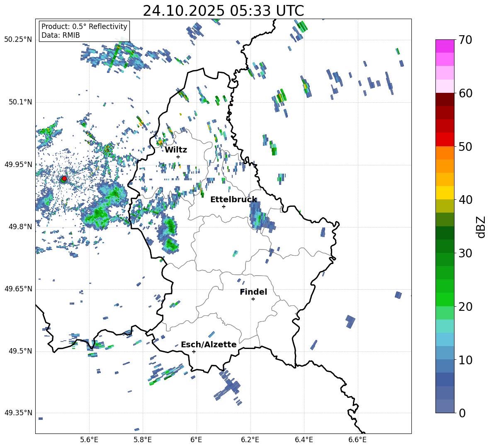Image resolution: width=491 pixels, height=448 pixels.
Task: Click the red radar site marker
Action: tap(64, 179)
